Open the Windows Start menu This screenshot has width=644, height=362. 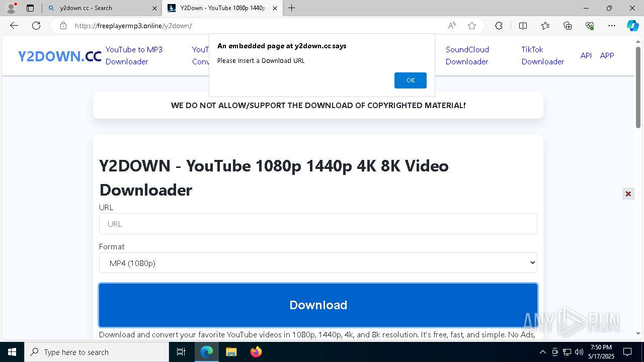(x=12, y=352)
